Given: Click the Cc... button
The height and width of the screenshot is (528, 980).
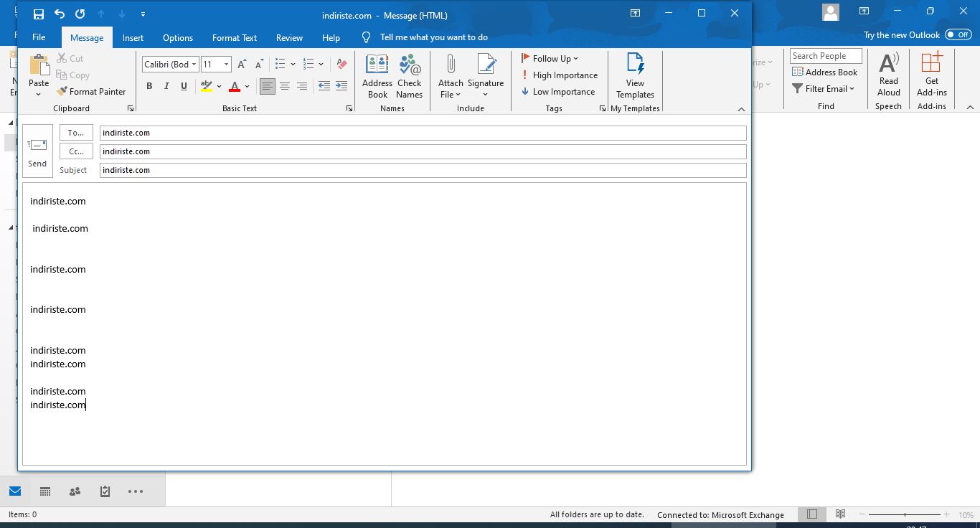Looking at the screenshot, I should tap(76, 151).
